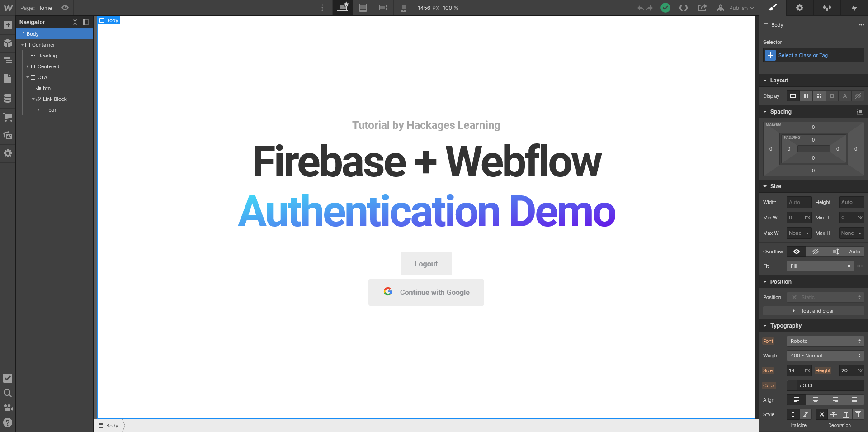The image size is (868, 432).
Task: Collapse the Link Block tree node
Action: pos(33,99)
